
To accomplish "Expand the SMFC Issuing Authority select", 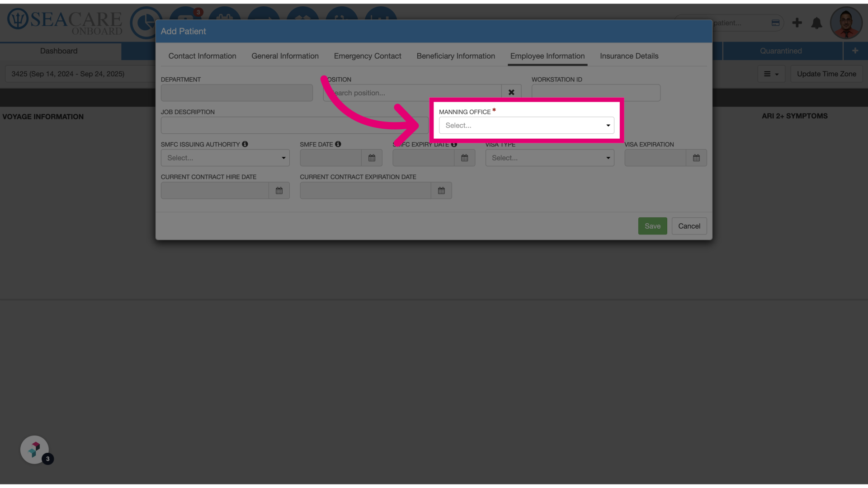I will coord(225,158).
